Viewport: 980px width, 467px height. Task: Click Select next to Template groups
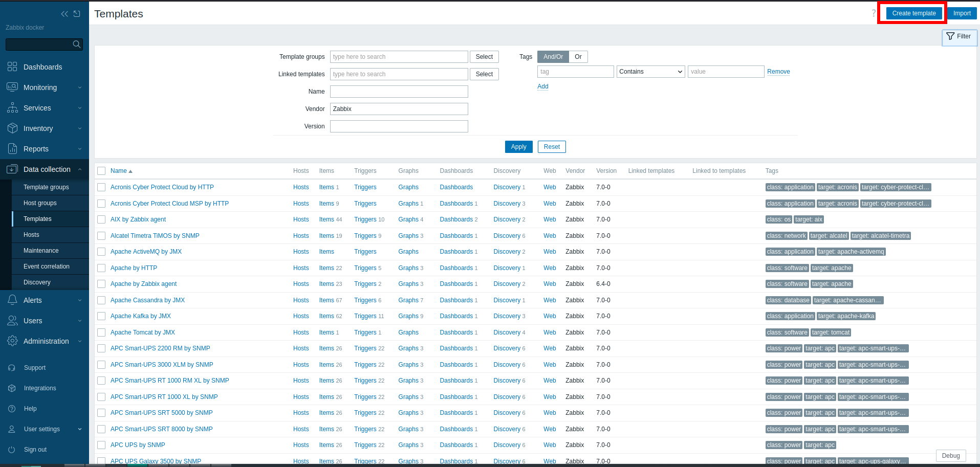pos(484,57)
